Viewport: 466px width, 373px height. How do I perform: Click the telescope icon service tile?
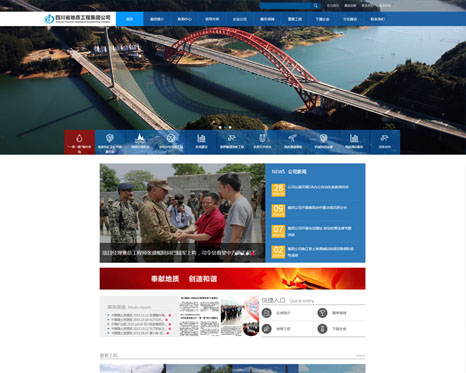[293, 138]
